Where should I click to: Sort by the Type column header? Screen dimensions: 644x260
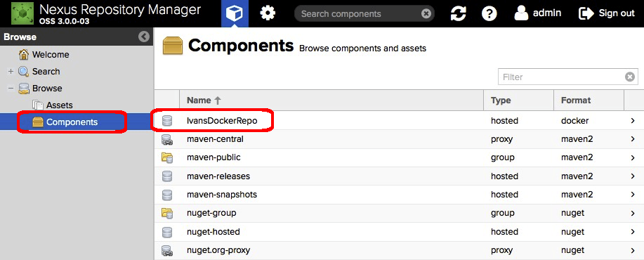pyautogui.click(x=518, y=100)
